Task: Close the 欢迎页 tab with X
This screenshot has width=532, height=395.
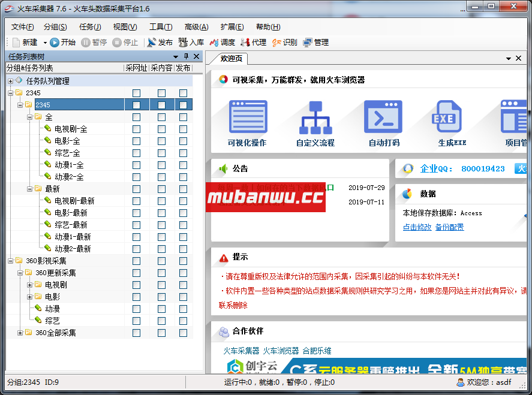Action: [x=518, y=58]
